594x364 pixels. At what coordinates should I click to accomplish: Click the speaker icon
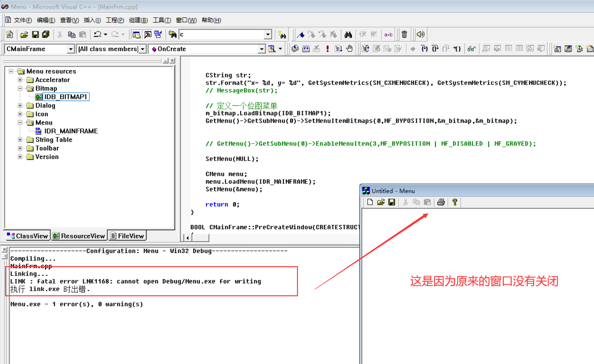tap(420, 34)
